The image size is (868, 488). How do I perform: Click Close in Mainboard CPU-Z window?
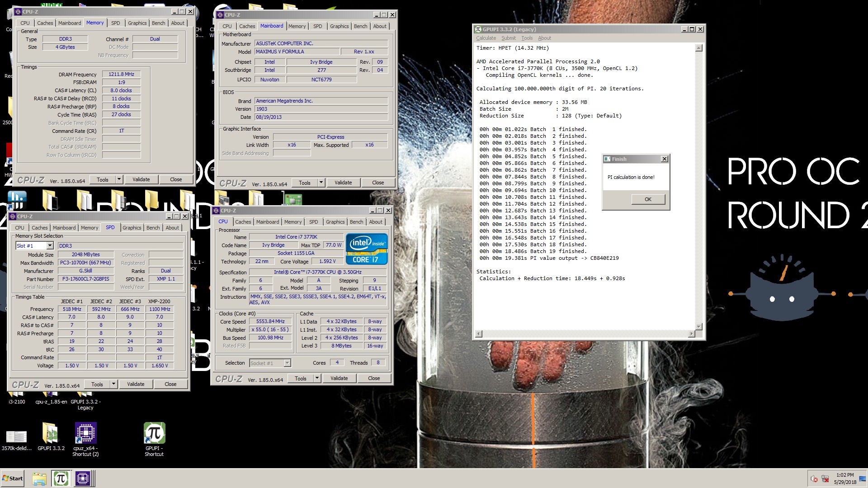(x=378, y=183)
